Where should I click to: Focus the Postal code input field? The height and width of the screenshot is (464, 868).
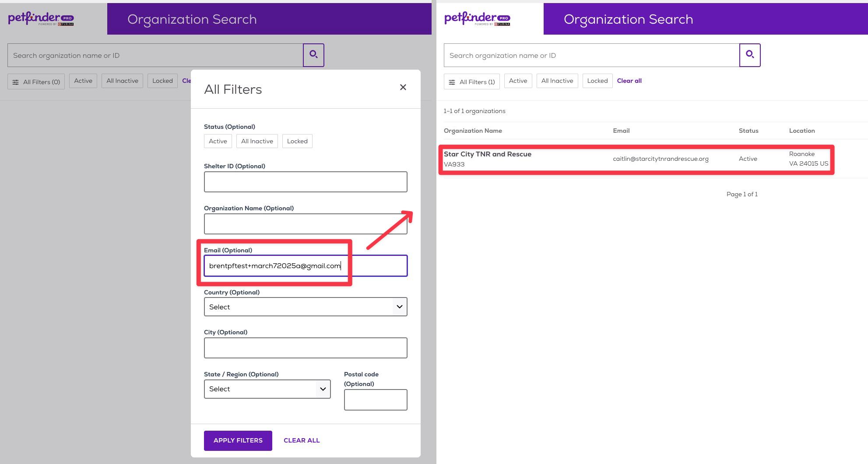coord(375,400)
